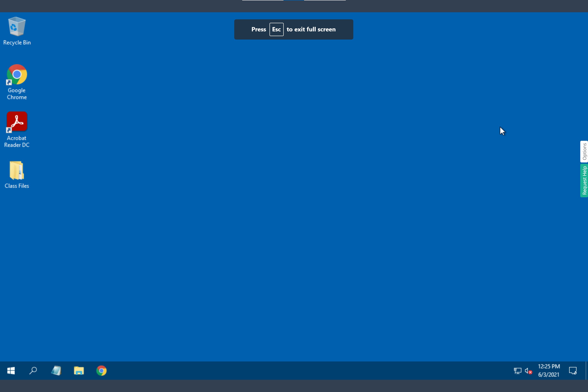Open File Explorer from the taskbar
The height and width of the screenshot is (392, 588).
point(79,371)
